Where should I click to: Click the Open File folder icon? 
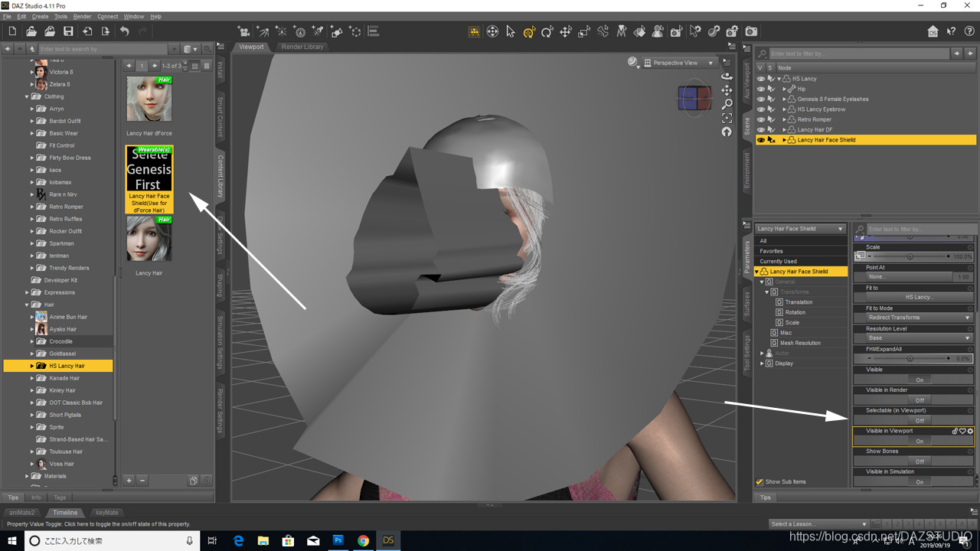[x=31, y=31]
